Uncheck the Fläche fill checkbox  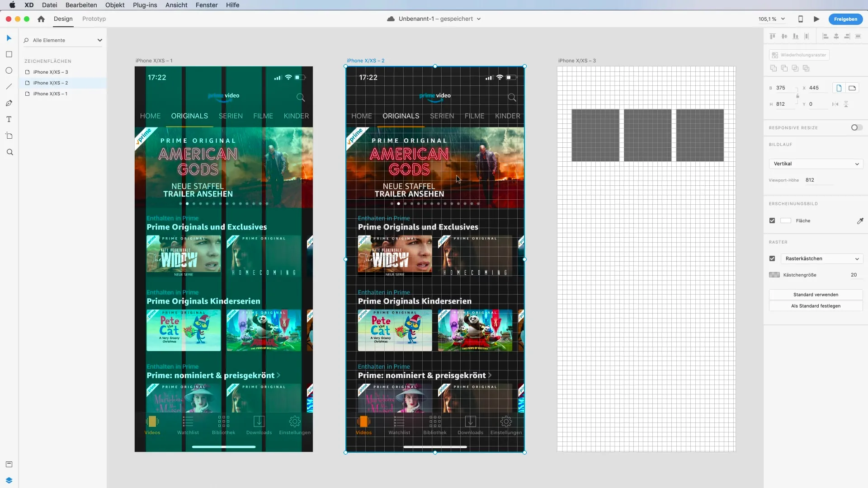click(772, 221)
